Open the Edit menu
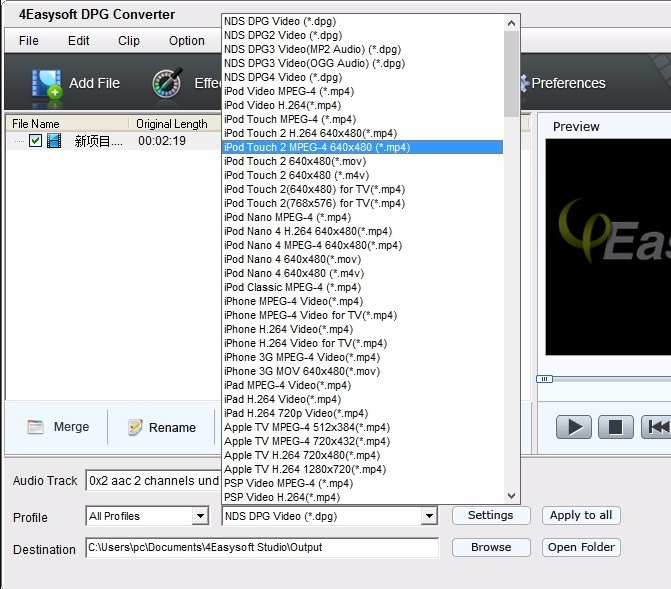Image resolution: width=671 pixels, height=589 pixels. 78,41
